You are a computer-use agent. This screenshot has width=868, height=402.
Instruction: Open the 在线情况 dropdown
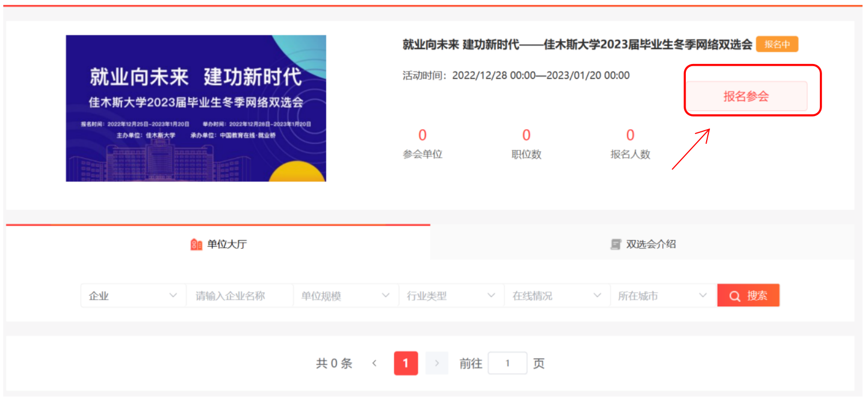[556, 296]
